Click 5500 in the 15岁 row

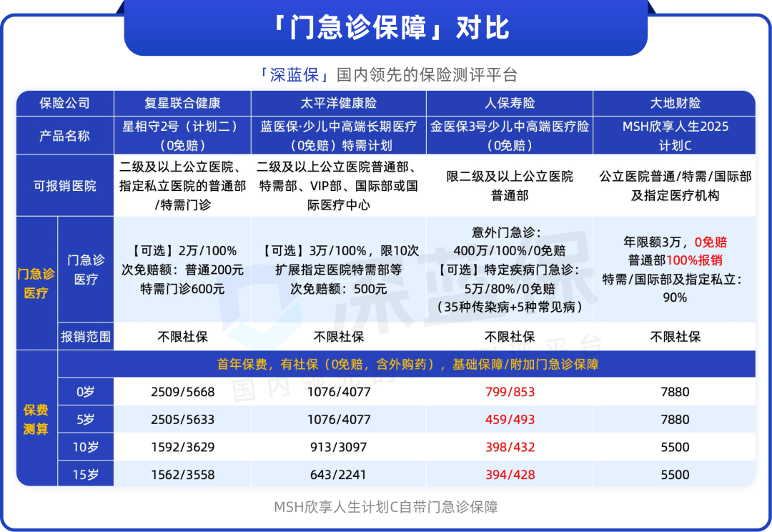point(675,474)
